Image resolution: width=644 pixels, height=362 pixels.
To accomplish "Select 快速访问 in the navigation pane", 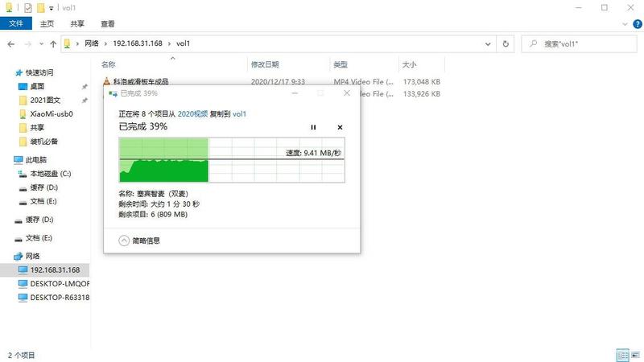I will click(x=39, y=72).
